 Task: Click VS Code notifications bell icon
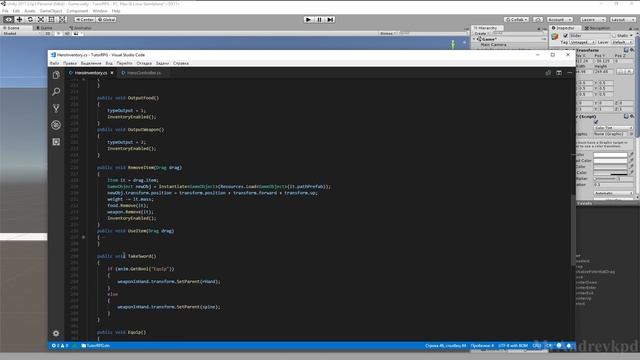point(569,346)
